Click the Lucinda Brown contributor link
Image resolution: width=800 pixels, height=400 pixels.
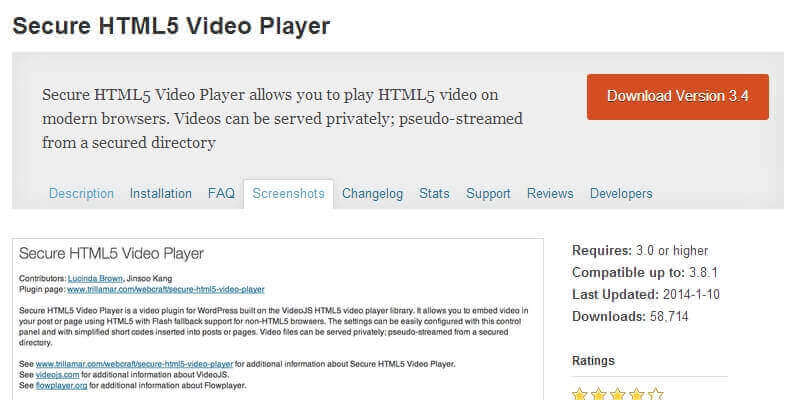tap(95, 279)
